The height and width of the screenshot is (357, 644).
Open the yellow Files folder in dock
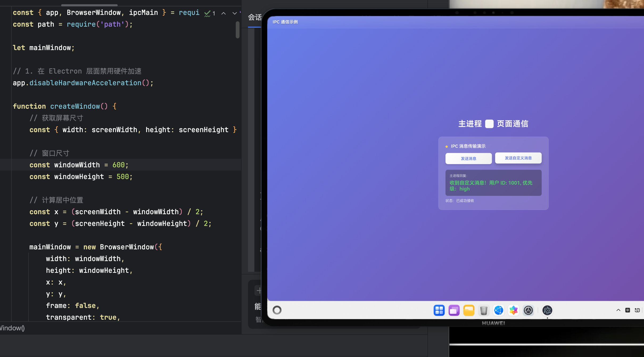469,310
